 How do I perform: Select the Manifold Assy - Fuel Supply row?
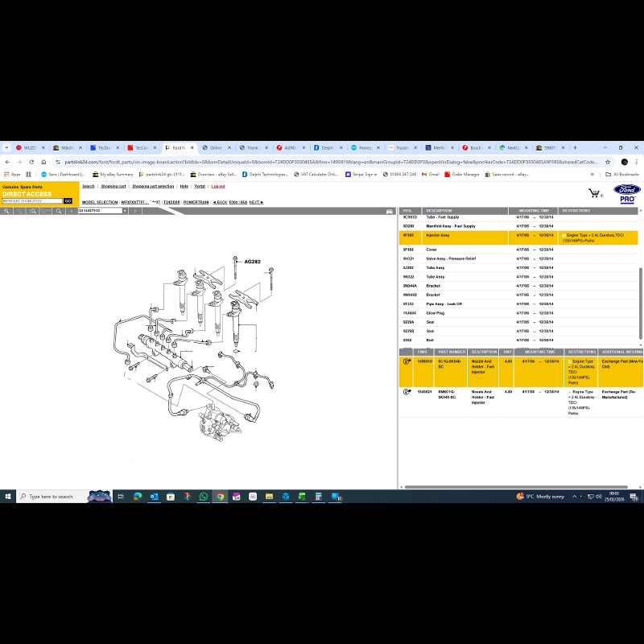[x=518, y=226]
